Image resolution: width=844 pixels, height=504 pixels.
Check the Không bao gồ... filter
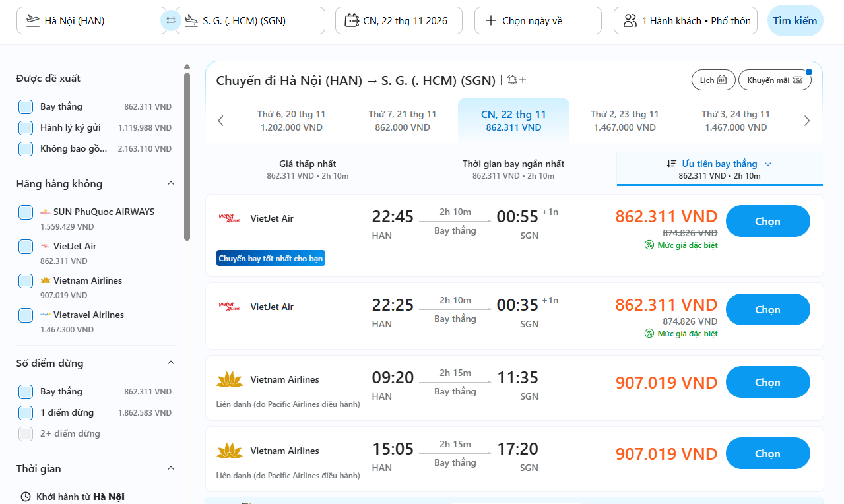pyautogui.click(x=26, y=148)
